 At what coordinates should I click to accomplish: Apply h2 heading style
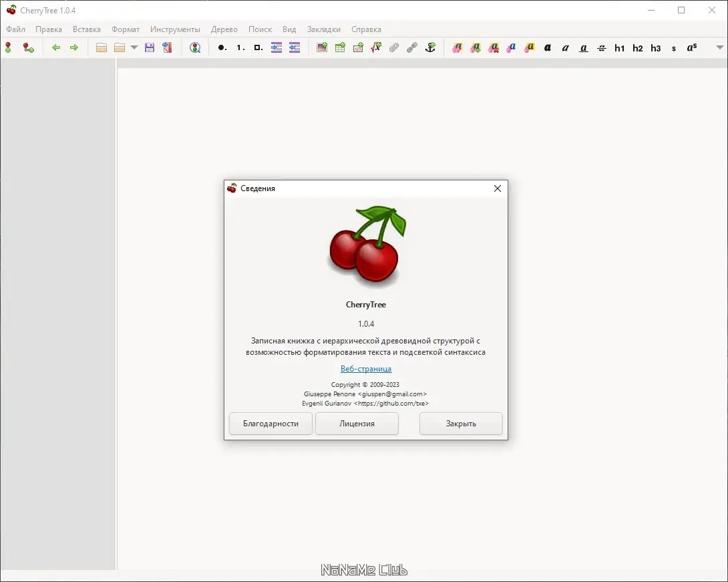[637, 48]
